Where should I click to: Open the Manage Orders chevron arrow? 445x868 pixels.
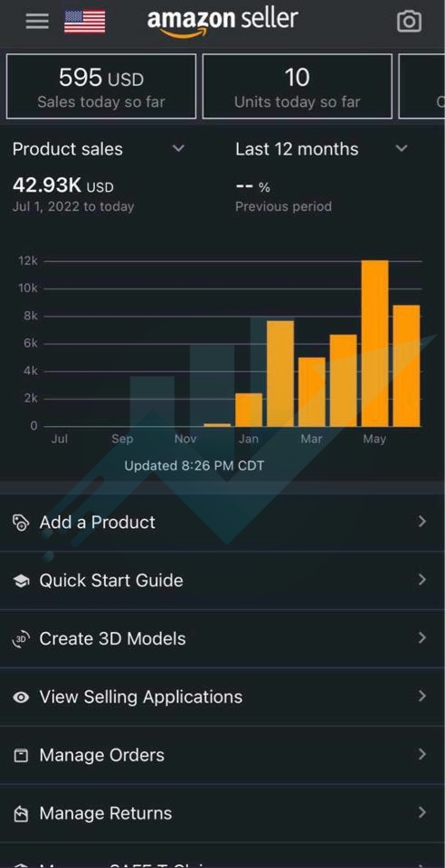(x=422, y=754)
